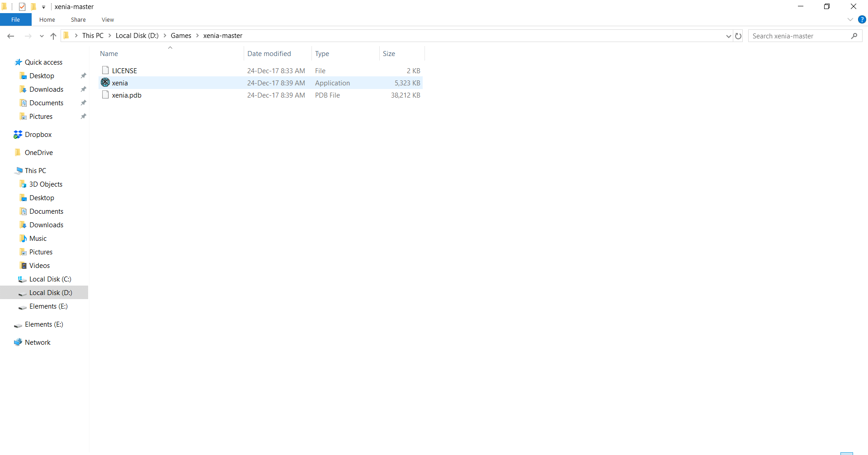This screenshot has width=868, height=455.
Task: Click the pin icon beside Documents
Action: click(84, 103)
